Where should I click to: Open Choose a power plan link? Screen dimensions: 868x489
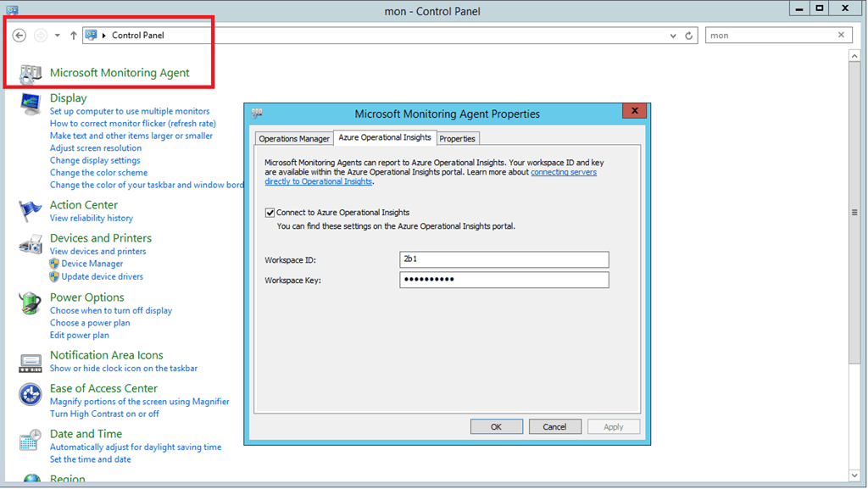pos(90,323)
